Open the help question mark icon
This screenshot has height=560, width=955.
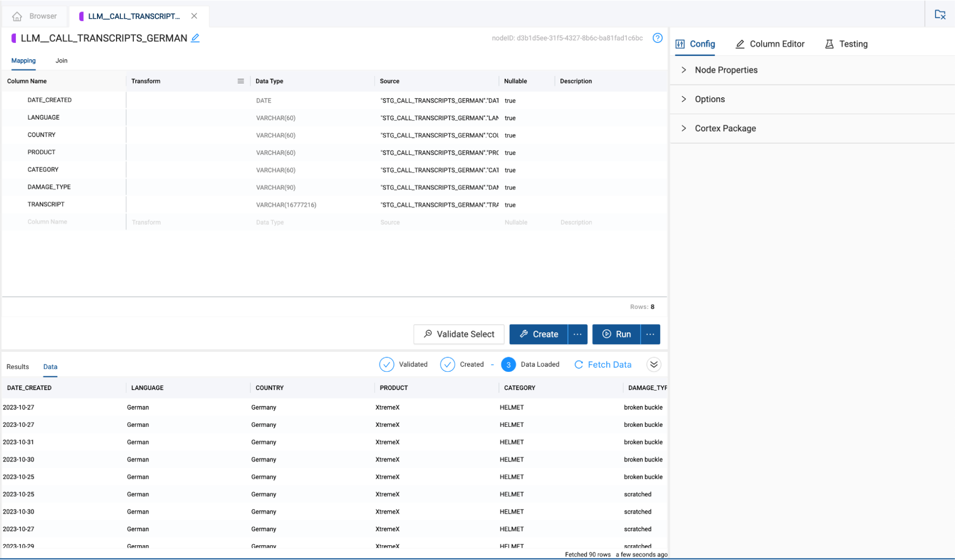point(657,38)
